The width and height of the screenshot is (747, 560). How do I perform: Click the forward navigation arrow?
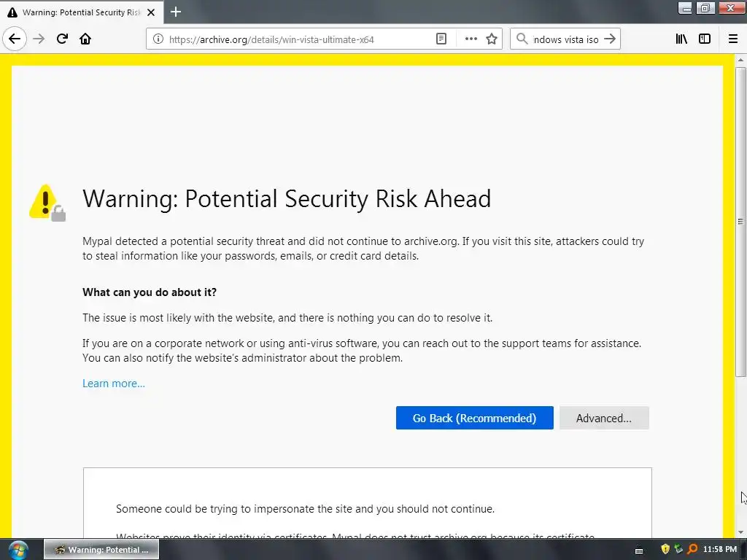pyautogui.click(x=39, y=39)
